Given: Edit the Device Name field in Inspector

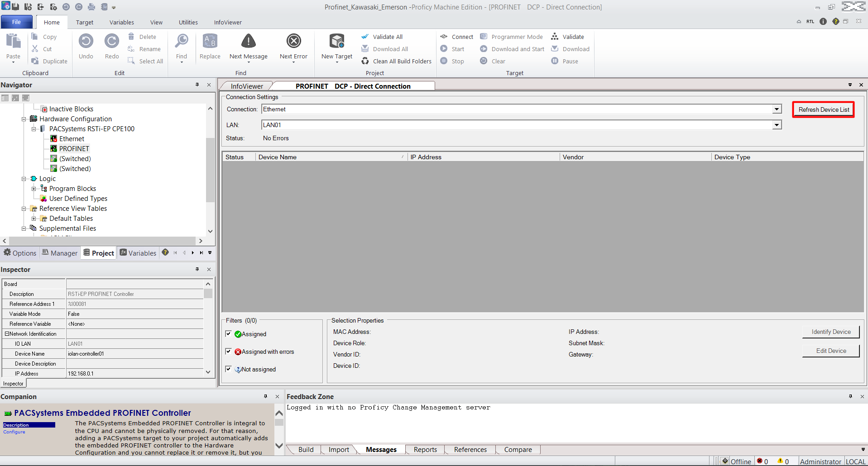Looking at the screenshot, I should [x=135, y=354].
